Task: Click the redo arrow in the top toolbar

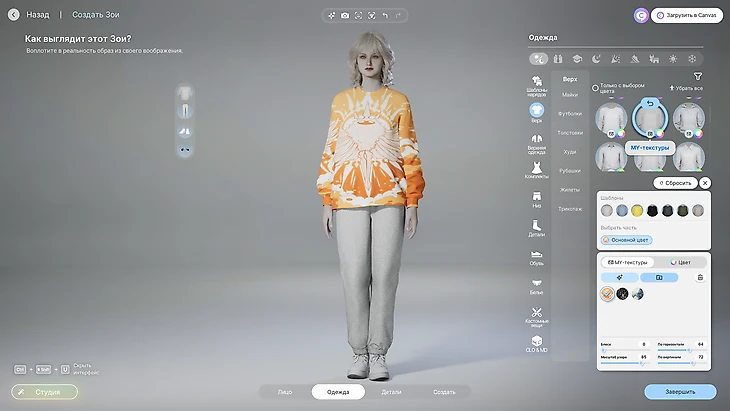Action: point(399,15)
